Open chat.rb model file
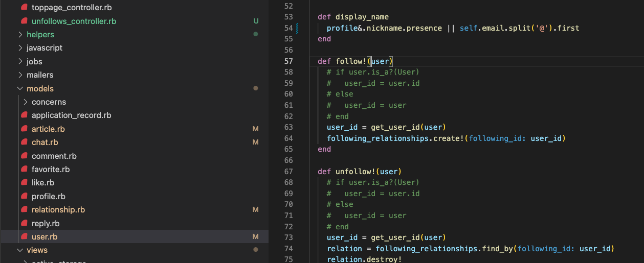This screenshot has width=644, height=263. [x=45, y=142]
